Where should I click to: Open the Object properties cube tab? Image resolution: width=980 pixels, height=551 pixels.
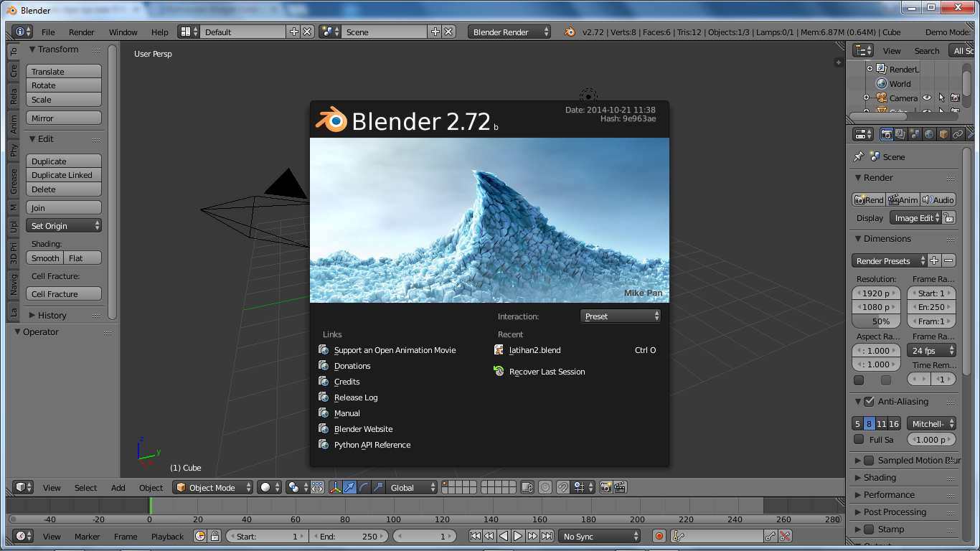(x=943, y=134)
